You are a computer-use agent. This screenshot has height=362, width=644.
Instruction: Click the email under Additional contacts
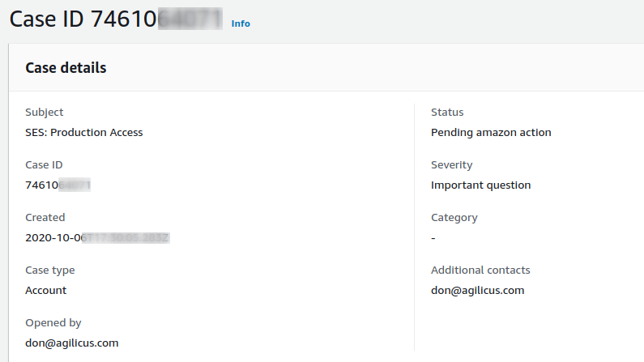(x=478, y=291)
